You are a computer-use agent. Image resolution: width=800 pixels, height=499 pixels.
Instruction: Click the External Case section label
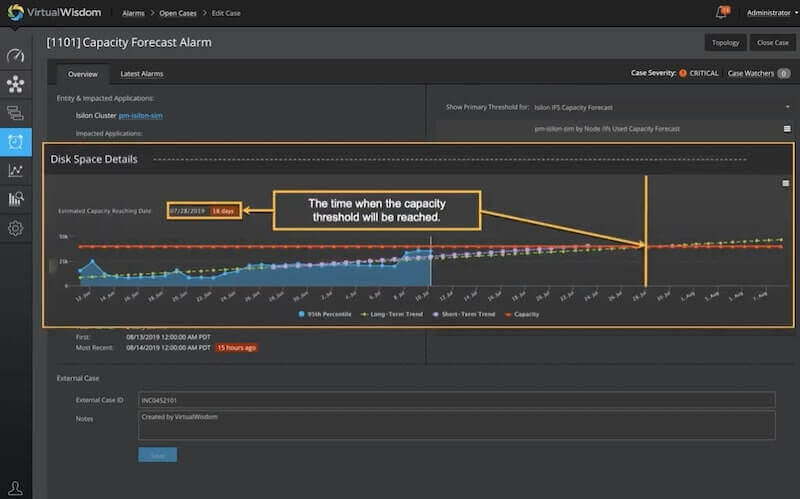[78, 378]
